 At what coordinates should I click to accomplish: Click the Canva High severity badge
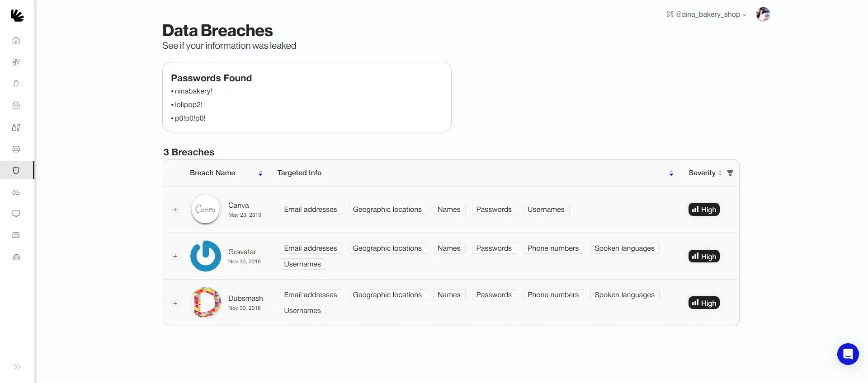[x=704, y=210]
